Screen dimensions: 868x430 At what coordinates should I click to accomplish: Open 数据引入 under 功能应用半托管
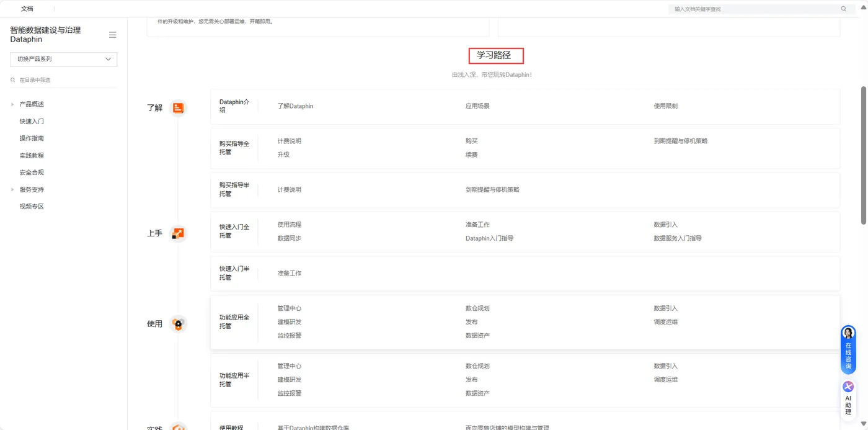point(666,366)
